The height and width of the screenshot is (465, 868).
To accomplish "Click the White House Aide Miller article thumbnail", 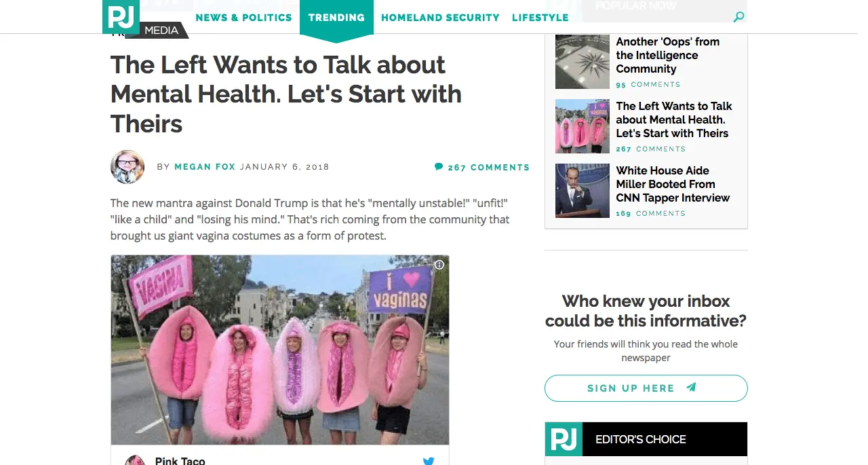I will (583, 191).
